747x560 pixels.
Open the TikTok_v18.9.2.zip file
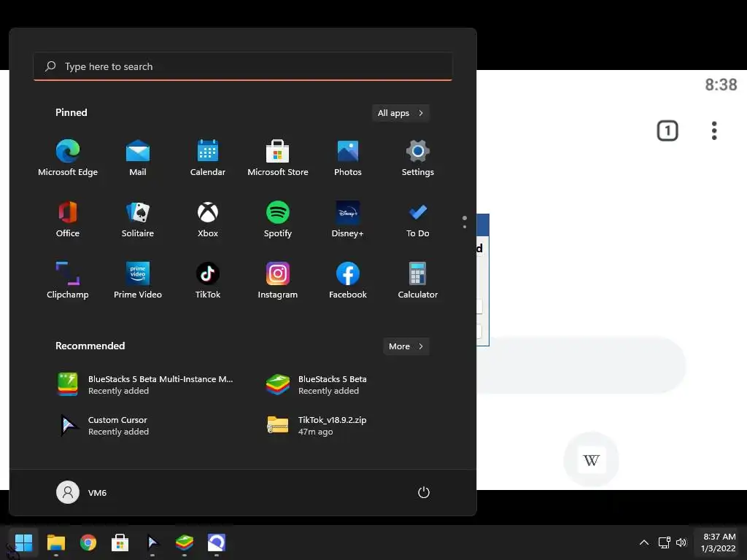(317, 426)
